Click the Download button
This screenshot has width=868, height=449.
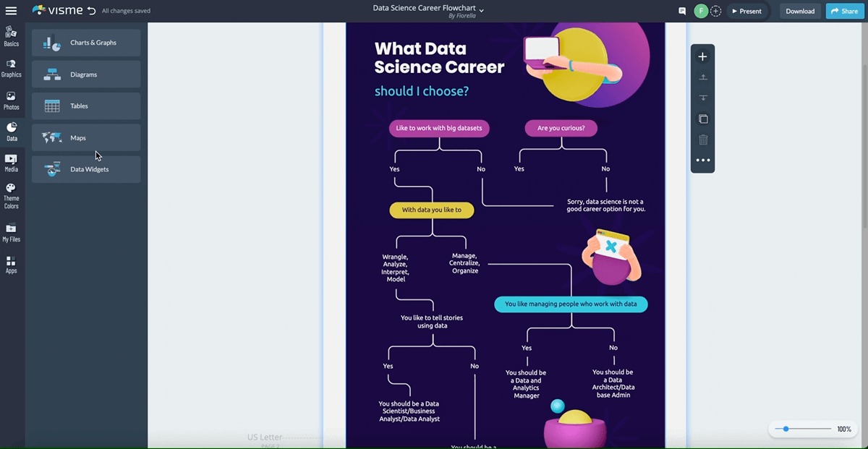click(799, 11)
